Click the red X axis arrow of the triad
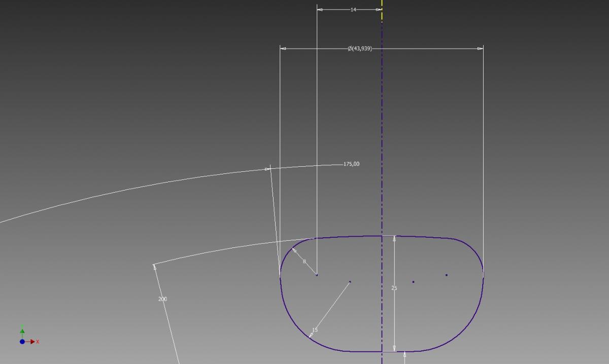Viewport: 609px width, 364px height. tap(32, 342)
